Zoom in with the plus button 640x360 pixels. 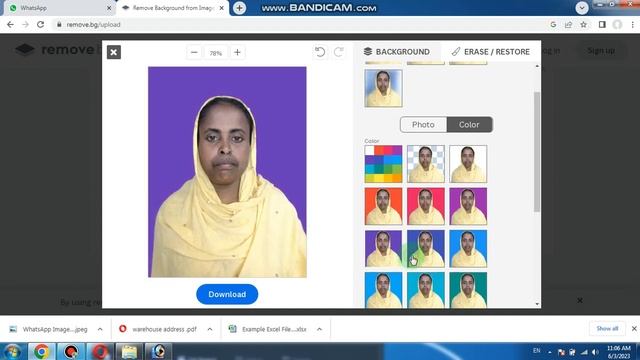237,52
